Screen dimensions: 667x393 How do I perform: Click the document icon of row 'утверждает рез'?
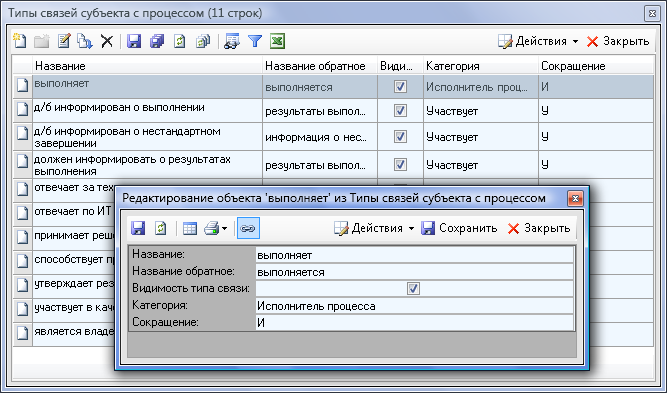[22, 286]
